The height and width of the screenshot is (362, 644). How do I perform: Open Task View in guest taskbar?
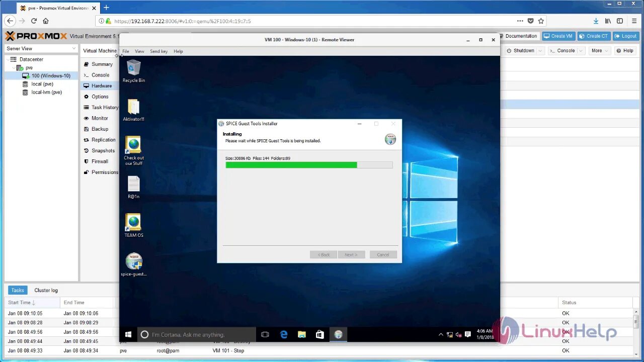tap(265, 334)
